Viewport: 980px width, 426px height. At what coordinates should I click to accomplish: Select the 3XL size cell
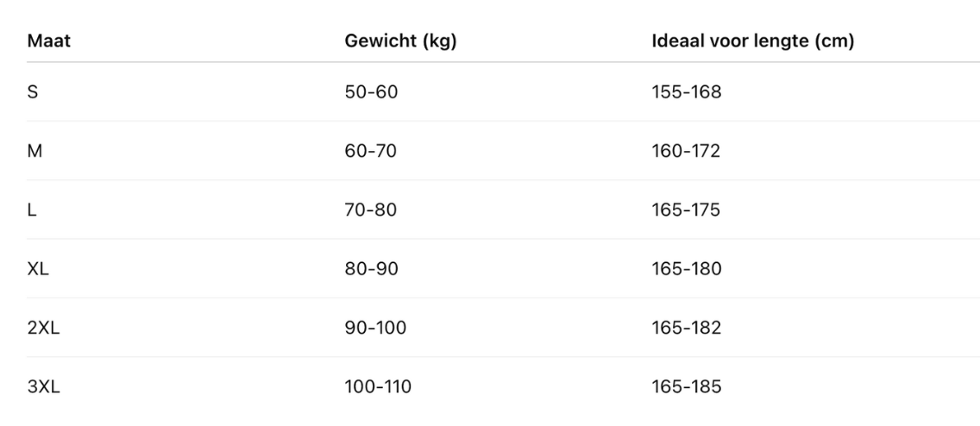[43, 387]
